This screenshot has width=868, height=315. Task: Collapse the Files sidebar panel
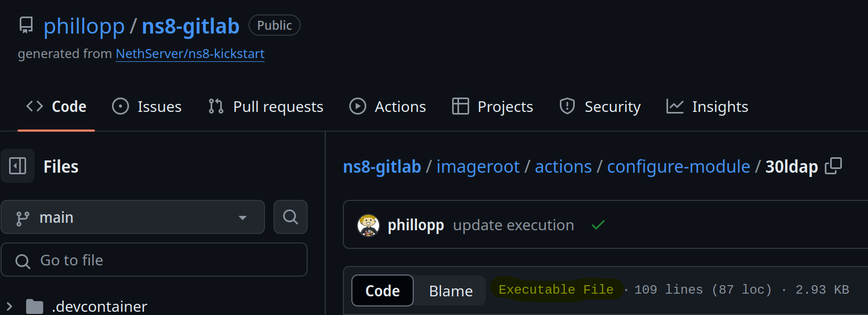[x=18, y=166]
